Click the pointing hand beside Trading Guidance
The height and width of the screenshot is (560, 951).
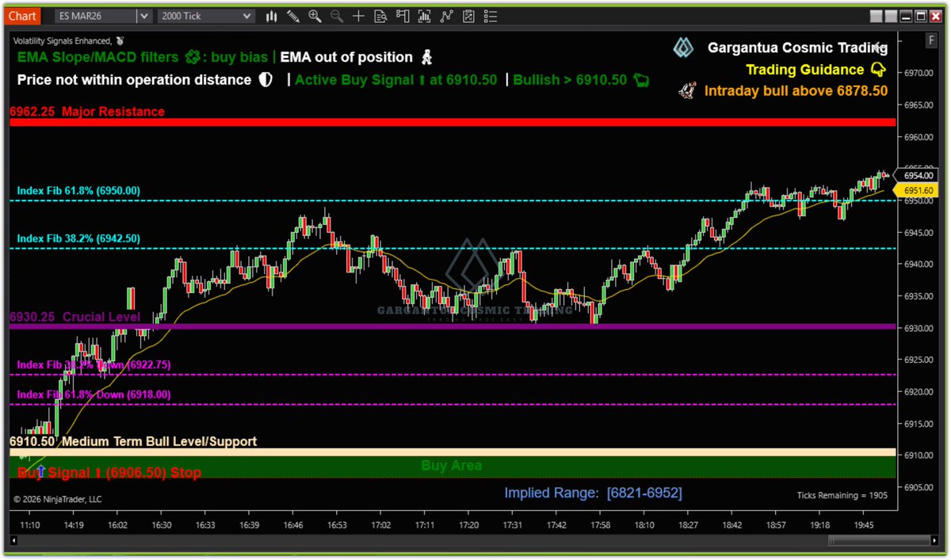click(x=878, y=70)
